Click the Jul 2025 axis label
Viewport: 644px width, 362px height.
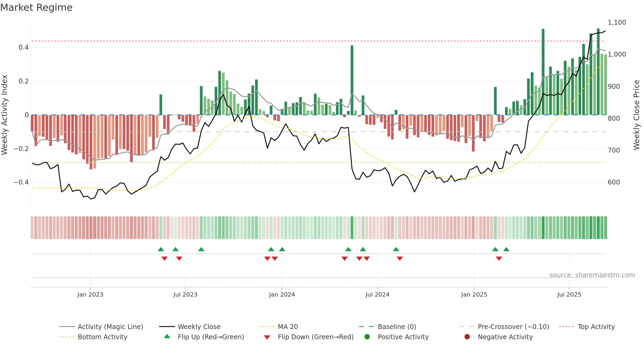pos(569,294)
